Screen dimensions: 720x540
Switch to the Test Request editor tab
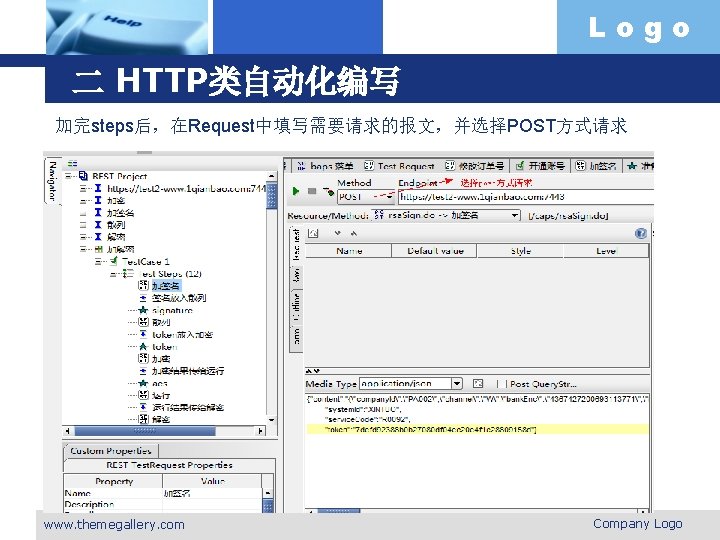point(399,166)
